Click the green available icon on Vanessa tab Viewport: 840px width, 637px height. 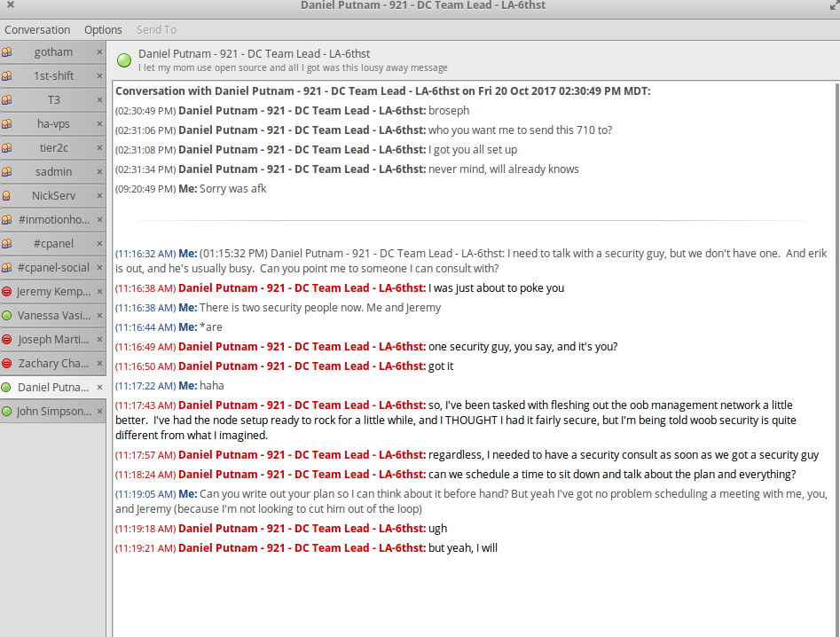click(7, 316)
